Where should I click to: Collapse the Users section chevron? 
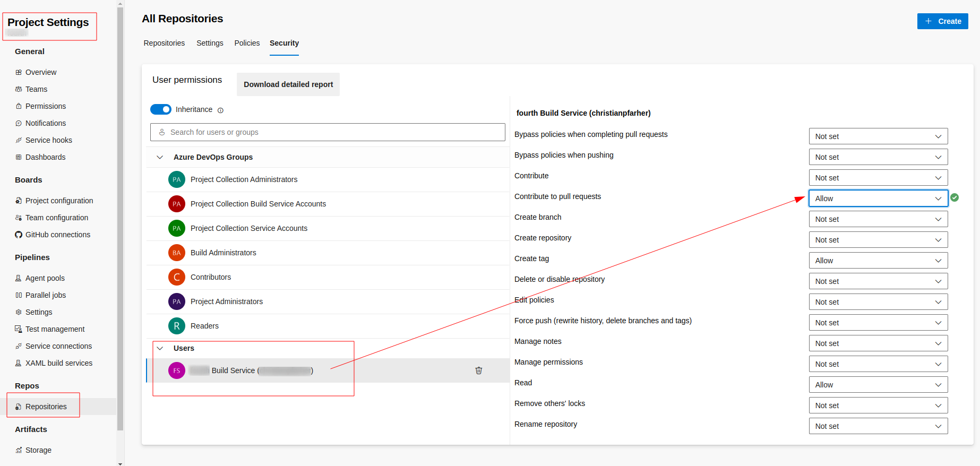[160, 348]
